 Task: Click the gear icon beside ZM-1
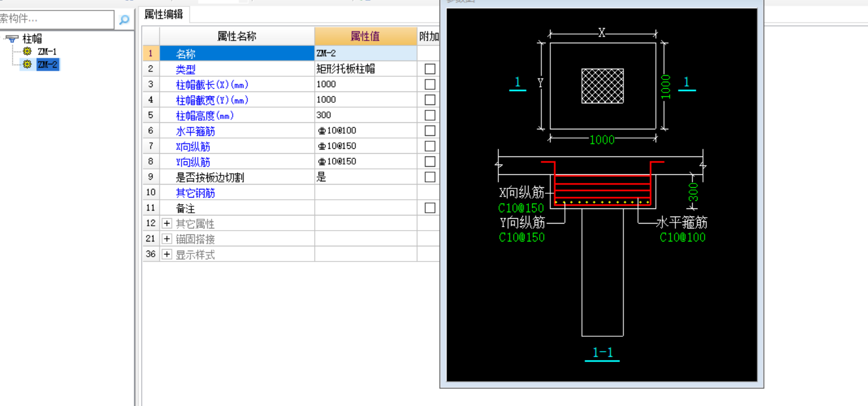(x=28, y=51)
